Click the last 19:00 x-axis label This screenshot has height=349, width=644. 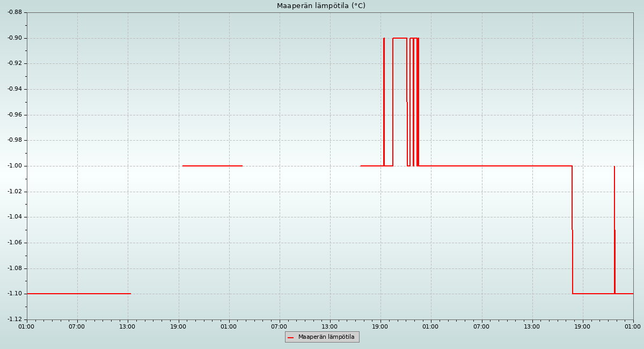582,326
